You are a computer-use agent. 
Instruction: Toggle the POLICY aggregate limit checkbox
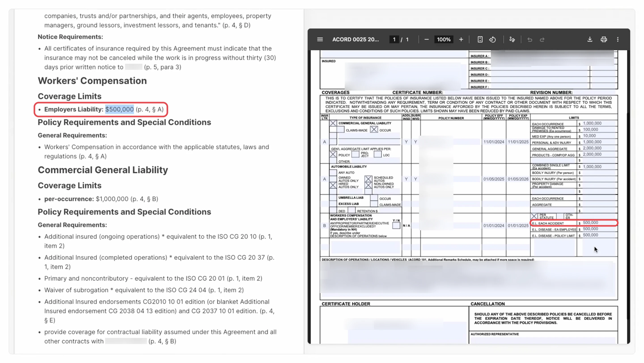[333, 155]
